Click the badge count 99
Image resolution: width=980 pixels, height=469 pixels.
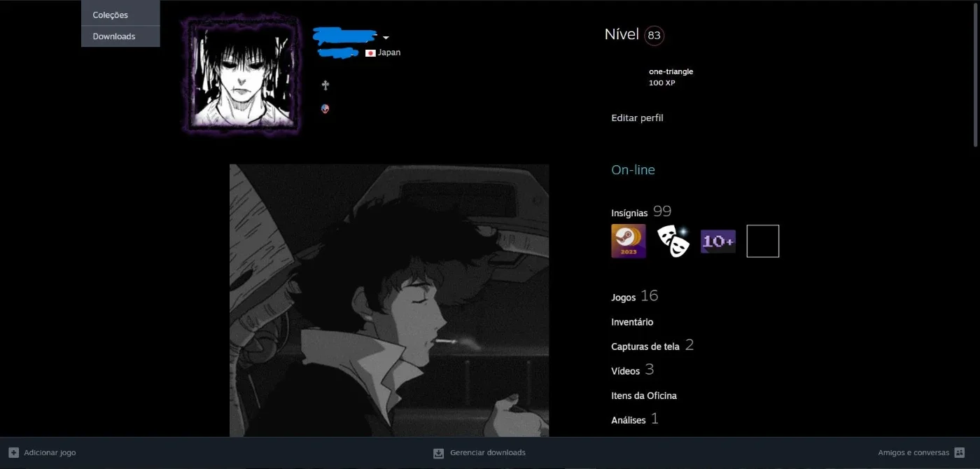click(x=662, y=211)
